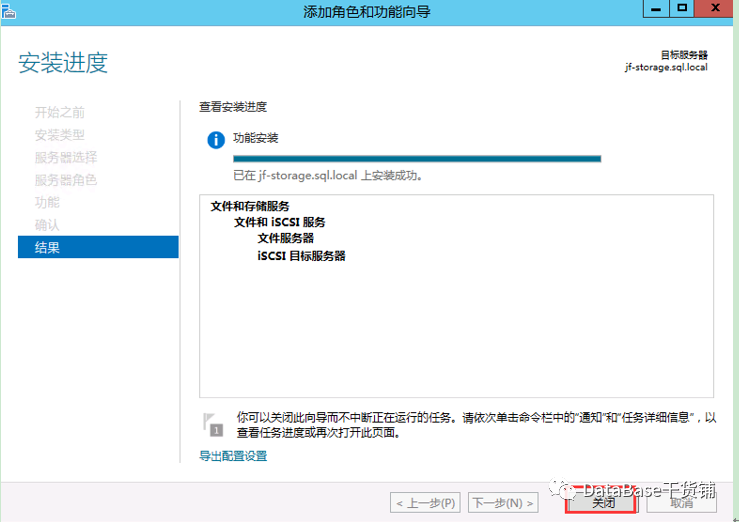The height and width of the screenshot is (522, 739).
Task: Close the window using the X button
Action: point(715,8)
